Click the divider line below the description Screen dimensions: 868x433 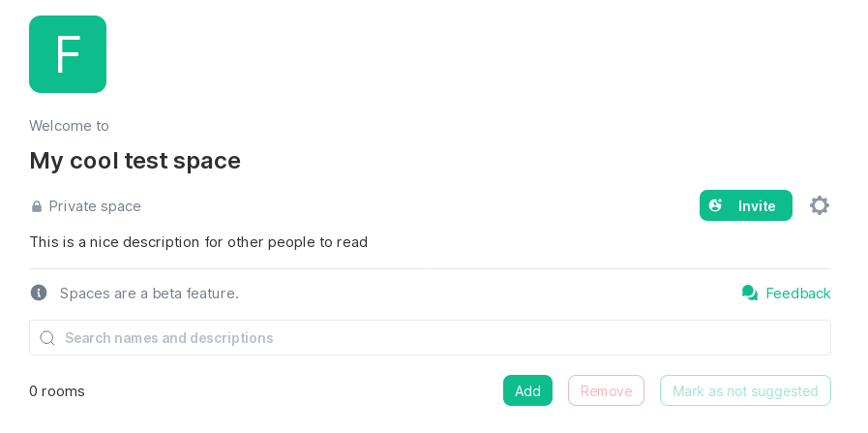[430, 268]
